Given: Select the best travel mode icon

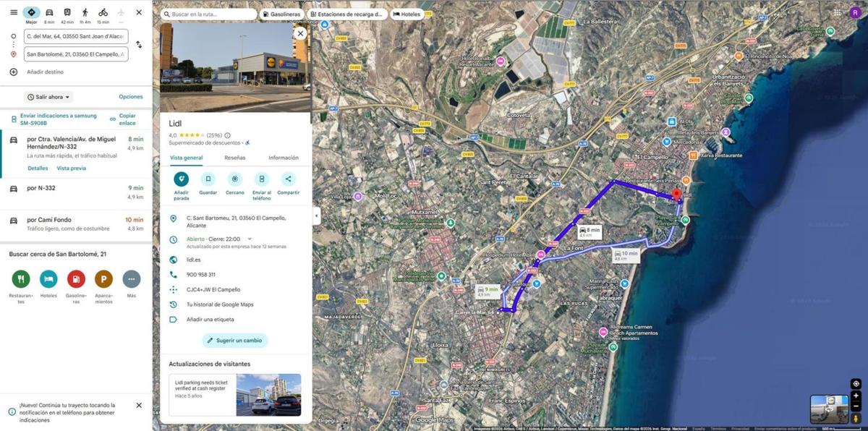Looking at the screenshot, I should (31, 12).
